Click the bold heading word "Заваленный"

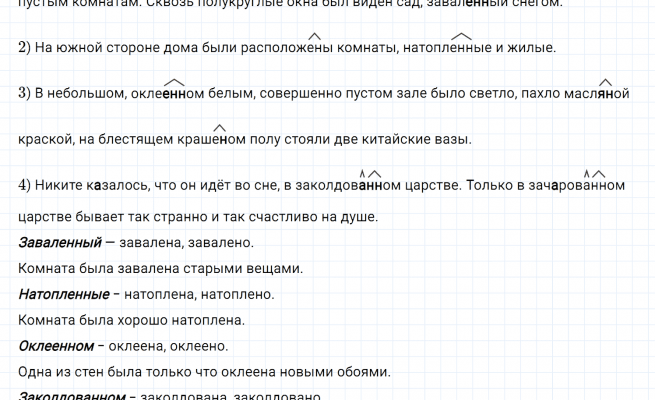pyautogui.click(x=60, y=243)
